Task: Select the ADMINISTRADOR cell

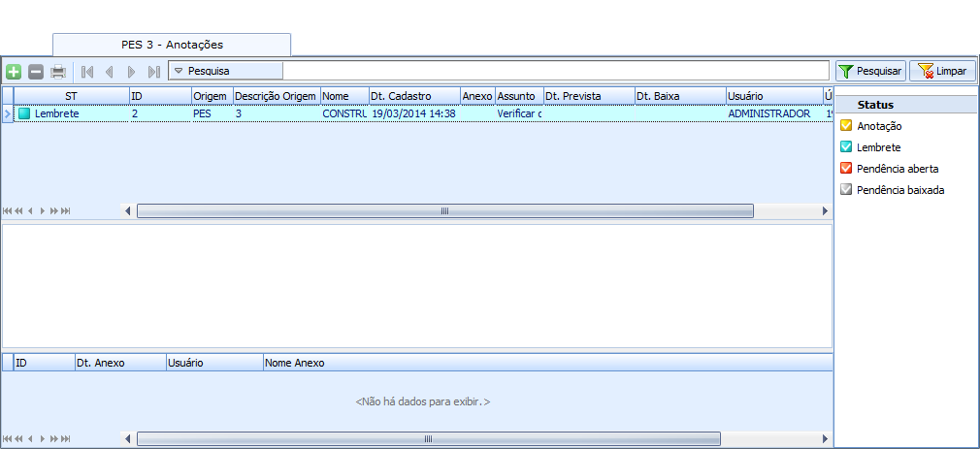Action: pyautogui.click(x=774, y=113)
